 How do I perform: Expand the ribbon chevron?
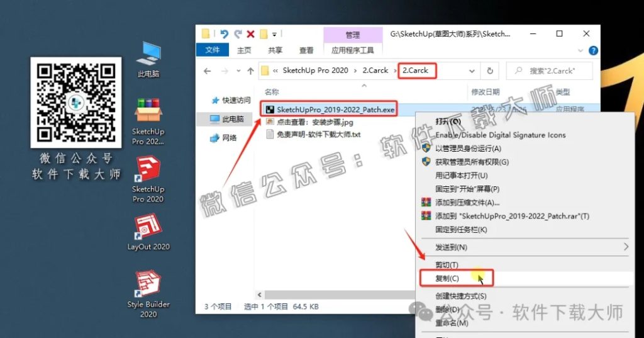click(x=580, y=50)
